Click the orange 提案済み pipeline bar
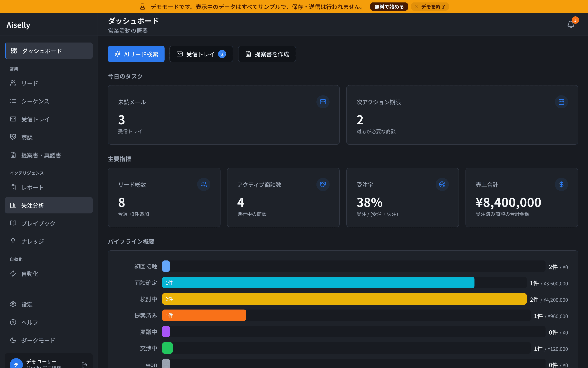 point(204,315)
